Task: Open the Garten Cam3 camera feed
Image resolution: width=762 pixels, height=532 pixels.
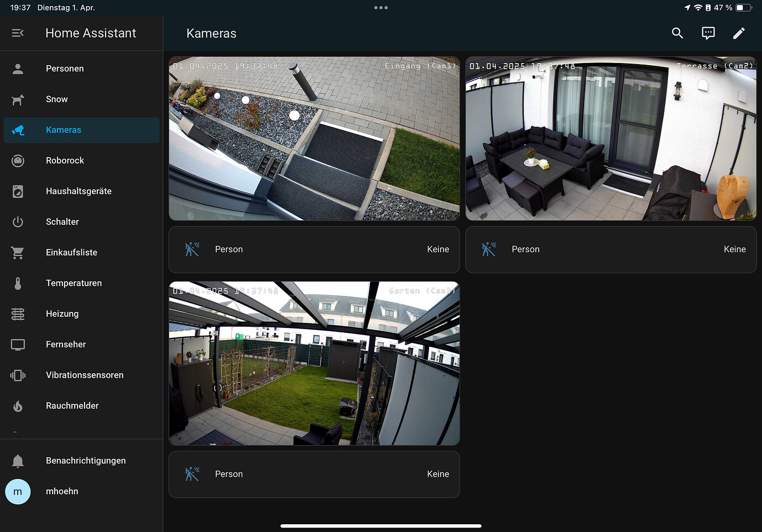Action: point(314,363)
